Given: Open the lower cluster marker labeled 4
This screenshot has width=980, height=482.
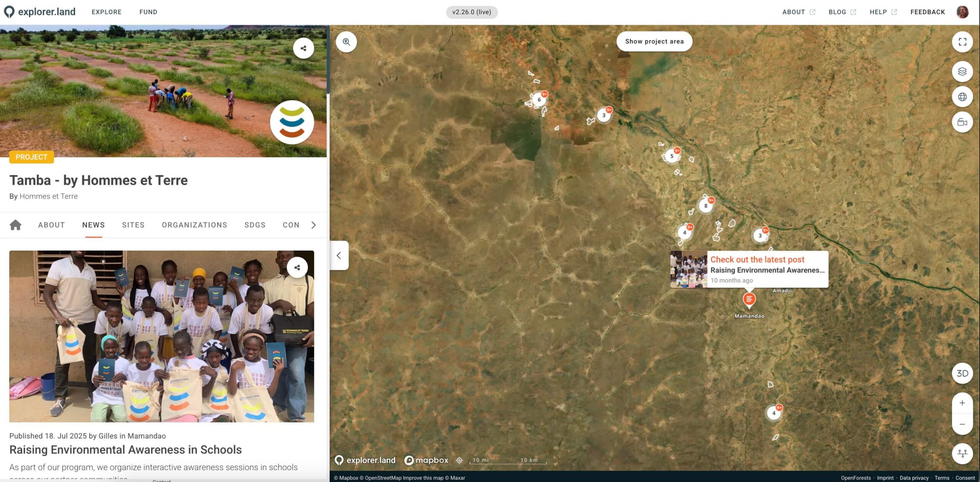Looking at the screenshot, I should (x=774, y=413).
